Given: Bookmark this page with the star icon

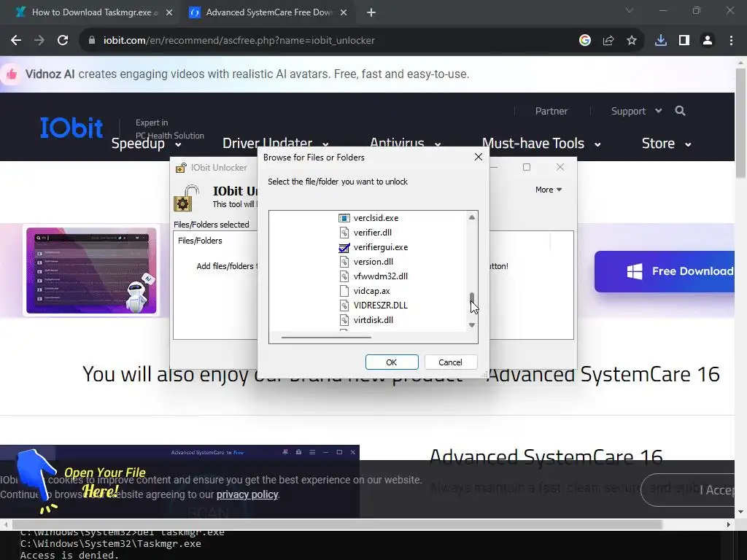Looking at the screenshot, I should point(632,41).
